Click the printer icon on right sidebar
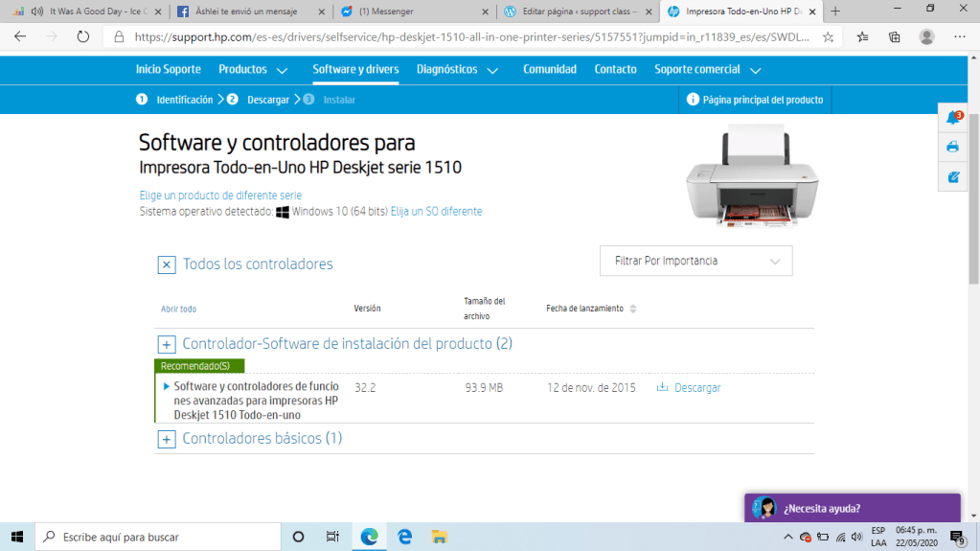Image resolution: width=980 pixels, height=551 pixels. pos(952,147)
